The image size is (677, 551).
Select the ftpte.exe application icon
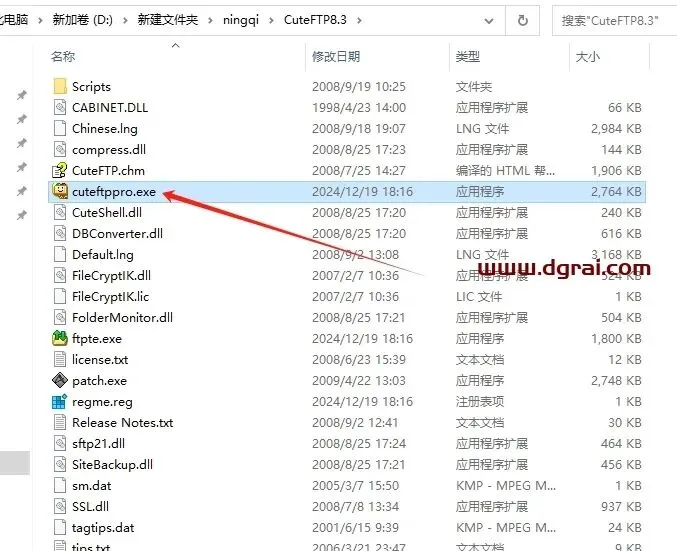click(x=60, y=339)
